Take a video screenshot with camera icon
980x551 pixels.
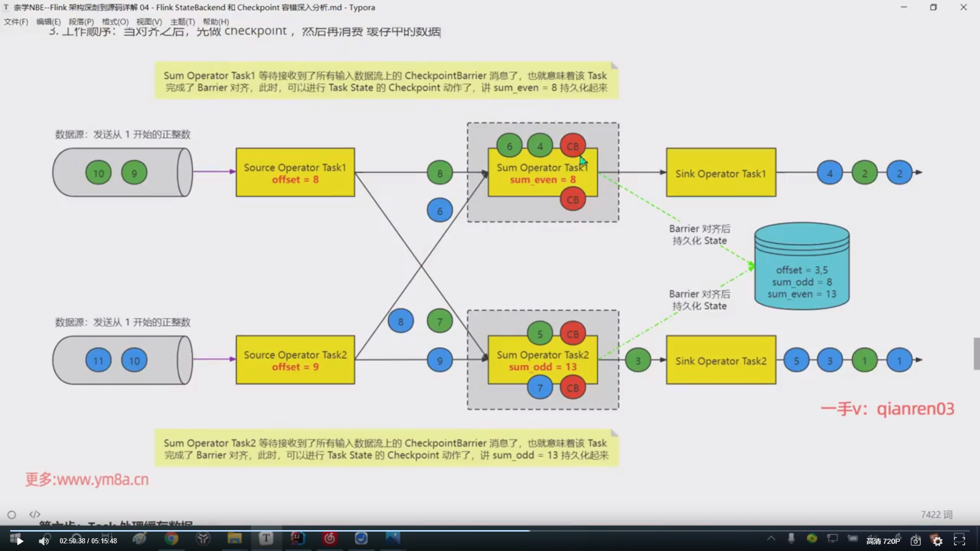pyautogui.click(x=916, y=541)
